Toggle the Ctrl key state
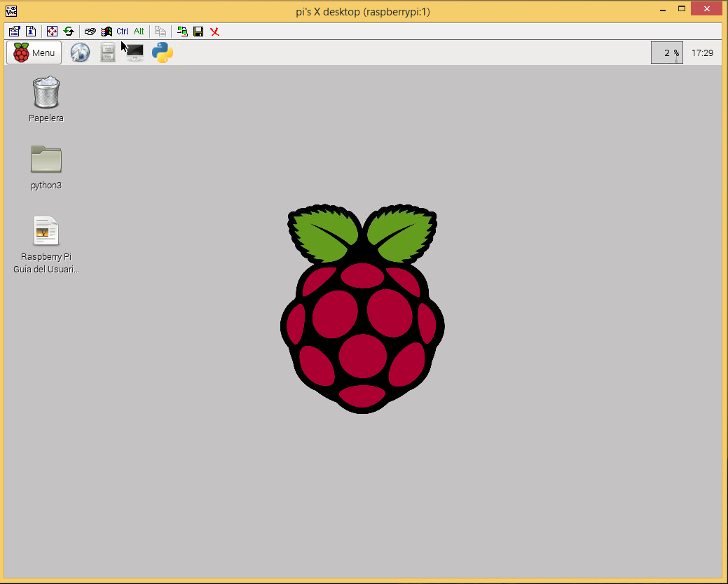728x584 pixels. pos(123,31)
